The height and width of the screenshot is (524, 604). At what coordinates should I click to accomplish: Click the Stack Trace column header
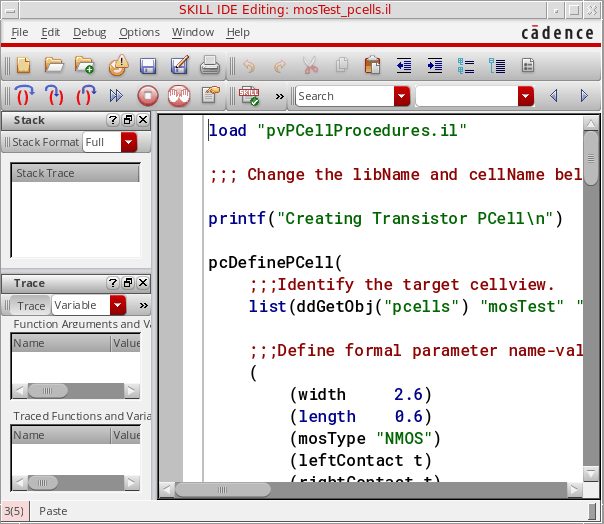click(76, 173)
